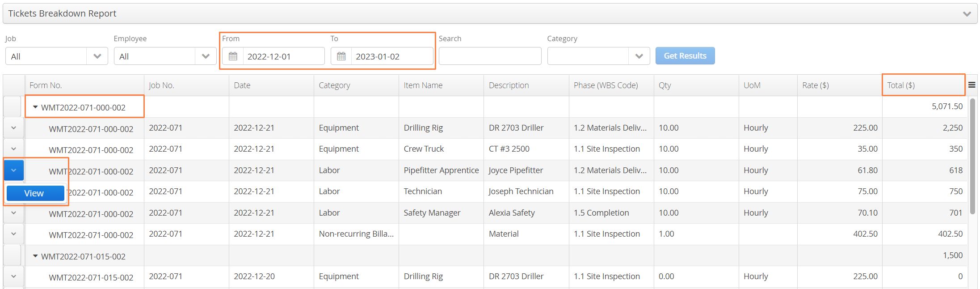Open the Job dropdown

tap(56, 56)
